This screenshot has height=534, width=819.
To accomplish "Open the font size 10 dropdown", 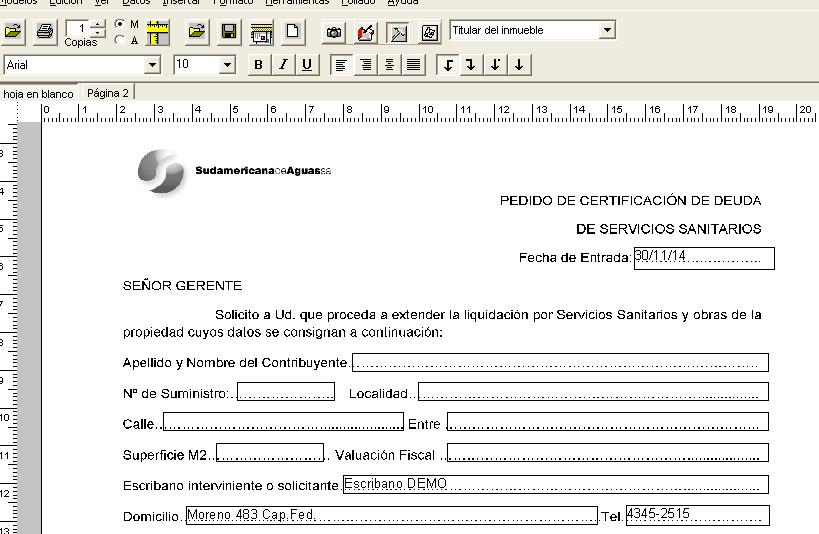I will (x=227, y=65).
